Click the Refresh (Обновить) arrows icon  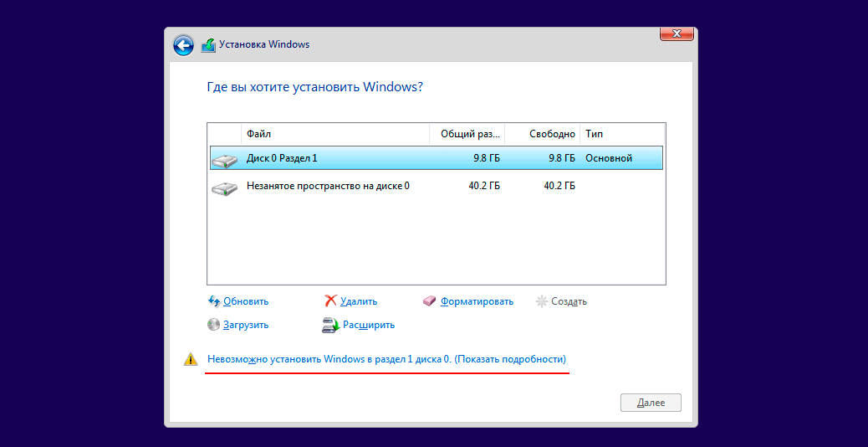click(214, 301)
